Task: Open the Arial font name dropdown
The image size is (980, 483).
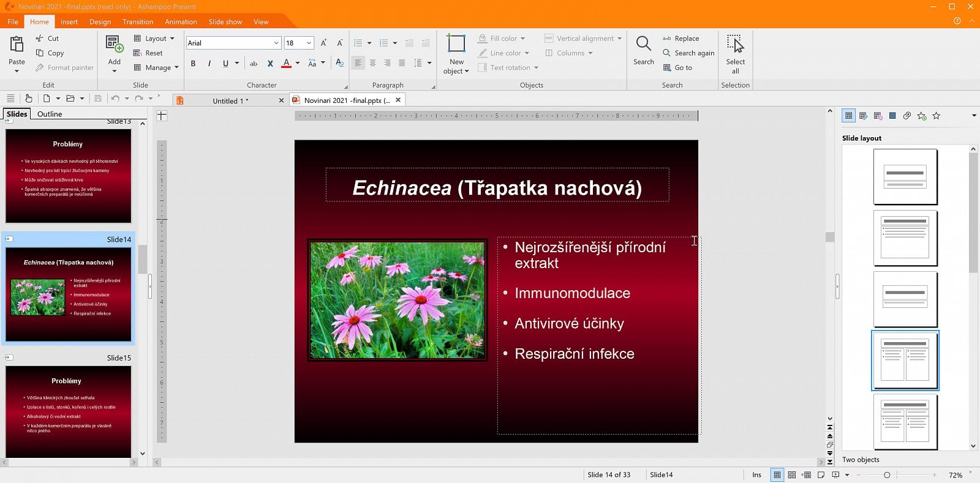Action: pyautogui.click(x=276, y=43)
